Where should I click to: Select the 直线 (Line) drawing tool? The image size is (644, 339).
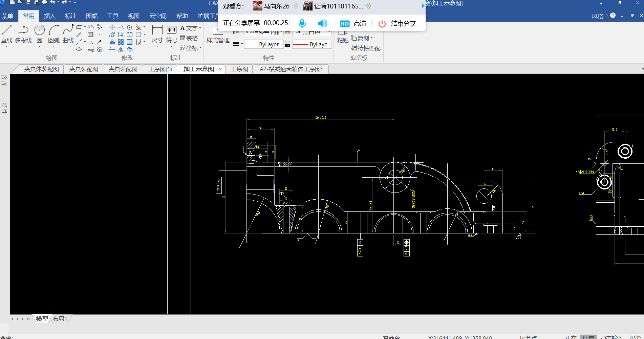point(7,34)
